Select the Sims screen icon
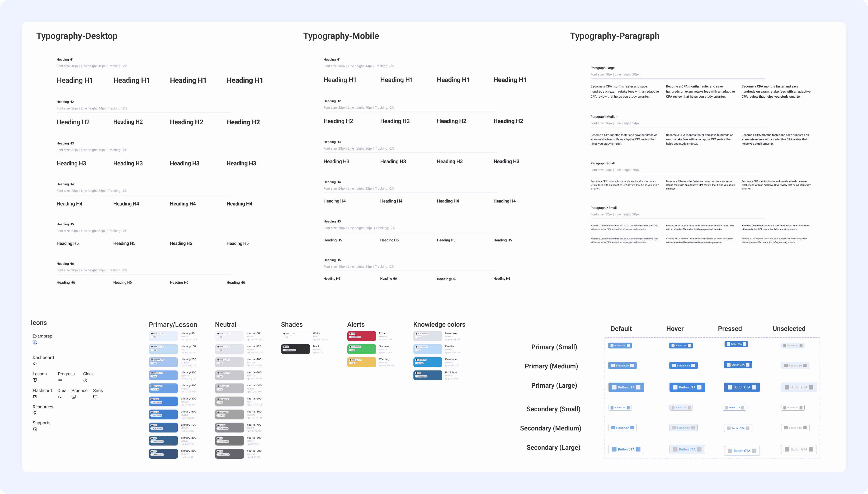 pos(95,397)
